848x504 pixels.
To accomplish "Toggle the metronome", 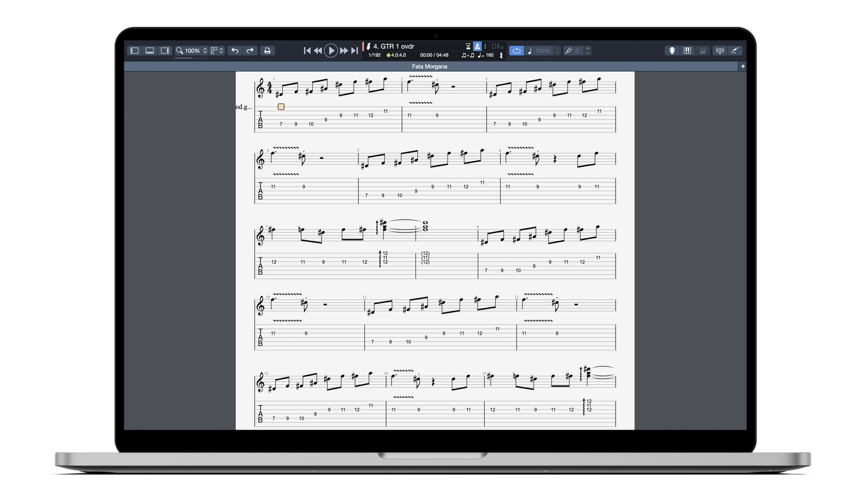I will [x=477, y=46].
